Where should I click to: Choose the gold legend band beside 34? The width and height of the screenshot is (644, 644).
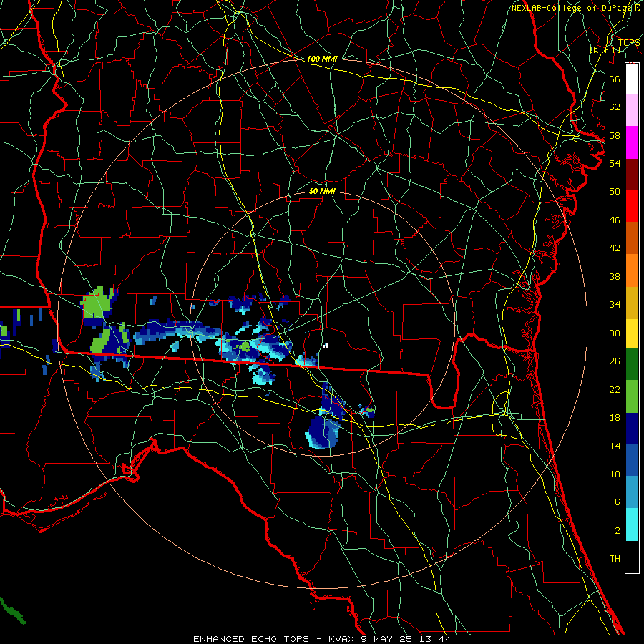coord(632,303)
